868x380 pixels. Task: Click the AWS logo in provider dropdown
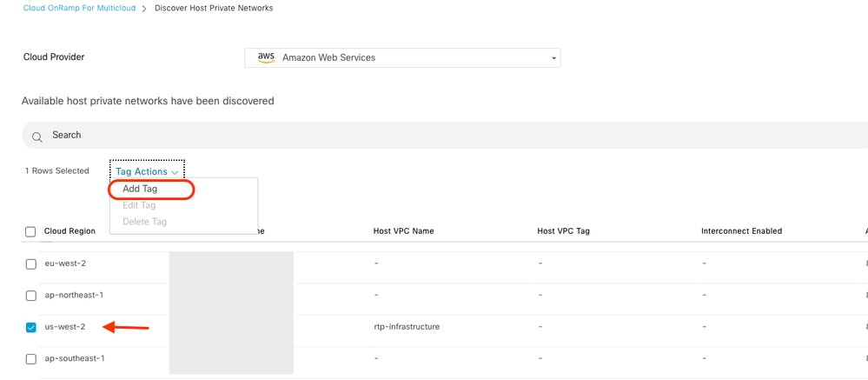(x=266, y=57)
